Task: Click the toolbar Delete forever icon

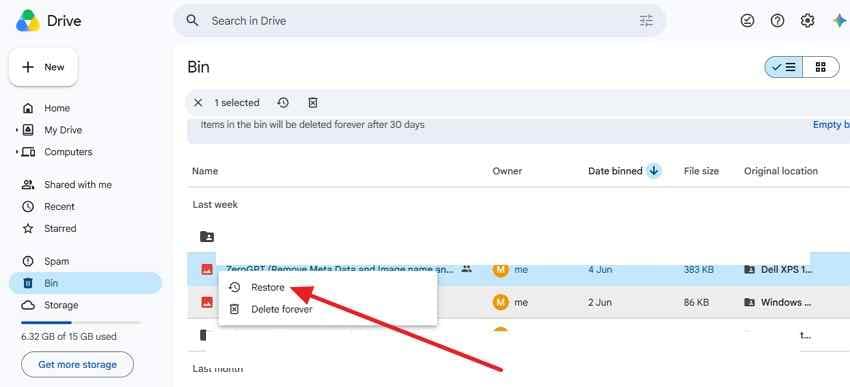Action: click(313, 102)
